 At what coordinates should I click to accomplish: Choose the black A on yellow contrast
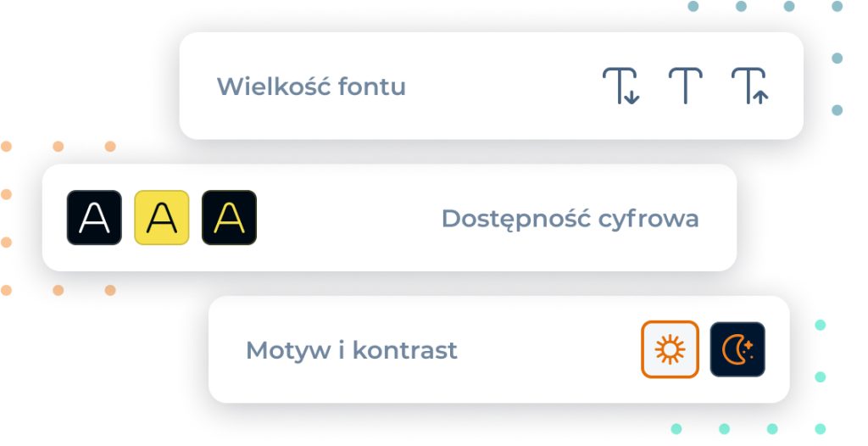161,218
